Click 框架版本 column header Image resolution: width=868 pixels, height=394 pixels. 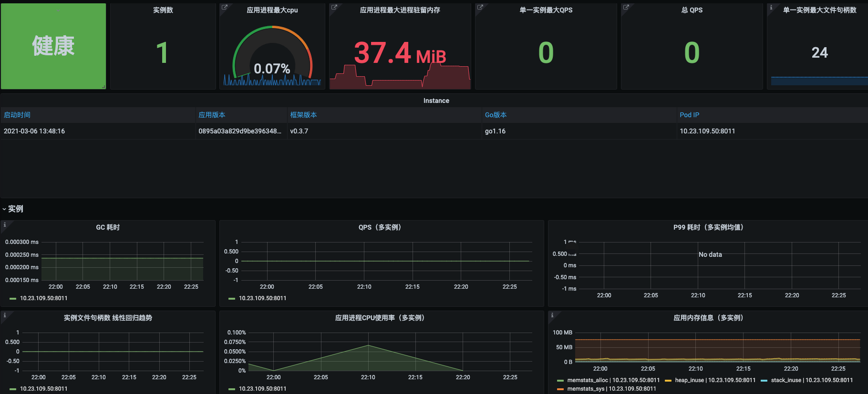(303, 115)
